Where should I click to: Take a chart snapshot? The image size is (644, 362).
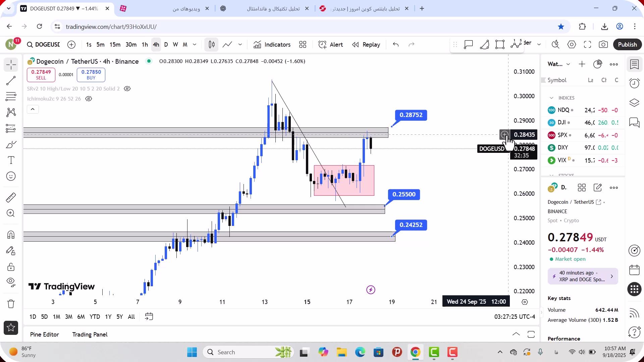(x=603, y=45)
